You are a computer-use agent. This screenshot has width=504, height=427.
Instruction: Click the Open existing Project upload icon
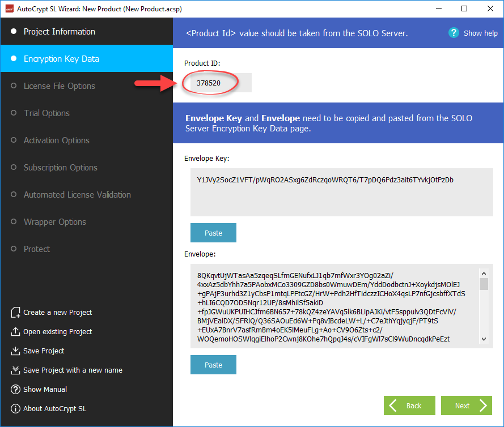tap(15, 332)
